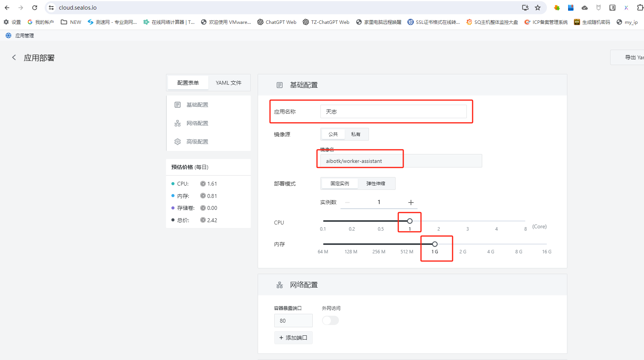Select 公共 image source
644x360 pixels.
(x=333, y=134)
